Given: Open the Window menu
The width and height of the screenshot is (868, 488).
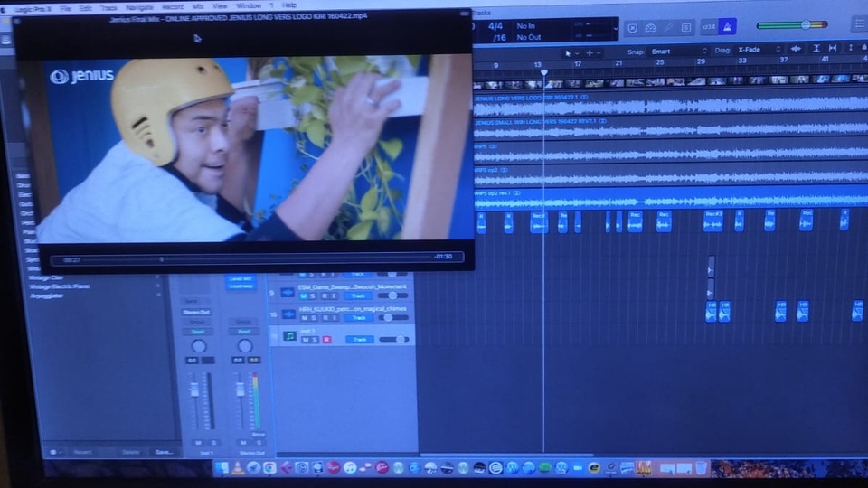Looking at the screenshot, I should click(249, 6).
